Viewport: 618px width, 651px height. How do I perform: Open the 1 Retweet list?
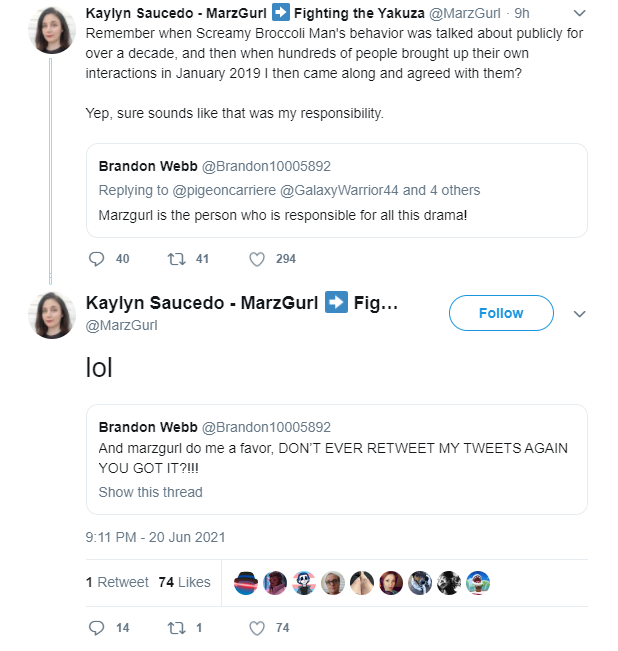(x=117, y=582)
